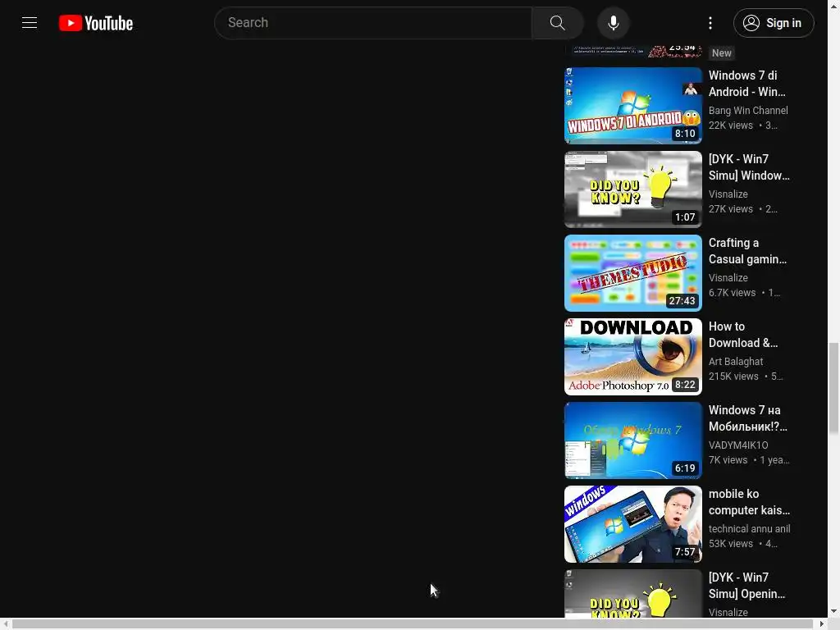Viewport: 840px width, 630px height.
Task: Click the '53K views' text
Action: (731, 543)
